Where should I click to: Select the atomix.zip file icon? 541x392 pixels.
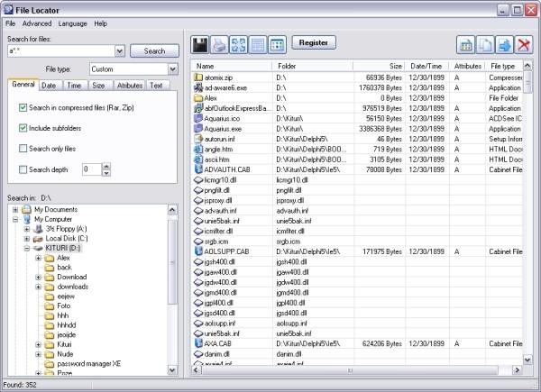(198, 78)
